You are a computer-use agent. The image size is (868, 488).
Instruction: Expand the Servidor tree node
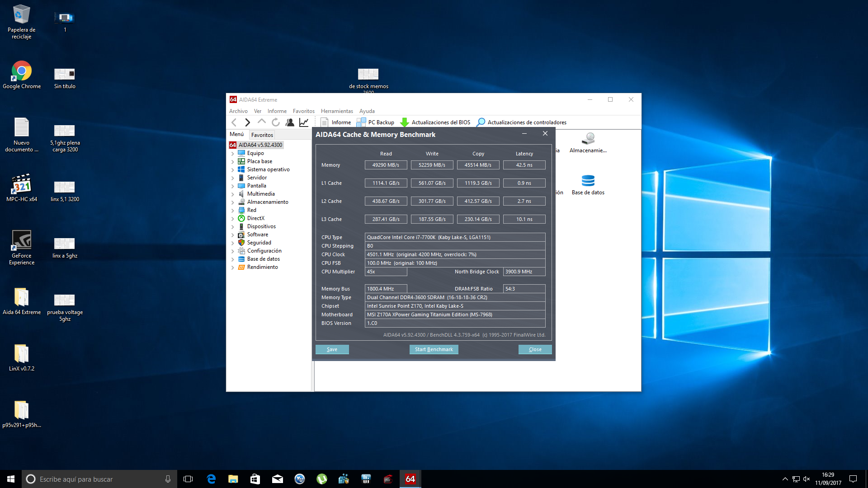[x=233, y=178]
